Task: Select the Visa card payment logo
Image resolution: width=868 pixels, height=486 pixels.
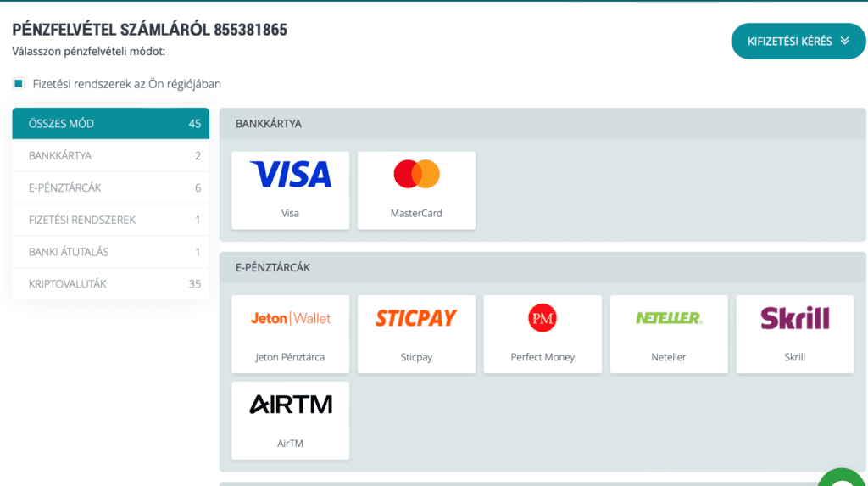Action: [291, 174]
